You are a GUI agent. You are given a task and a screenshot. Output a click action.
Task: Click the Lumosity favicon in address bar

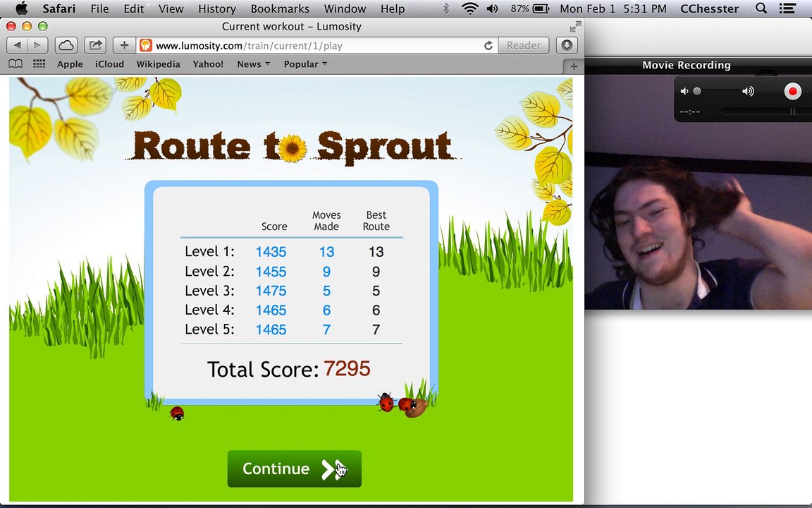[x=146, y=46]
